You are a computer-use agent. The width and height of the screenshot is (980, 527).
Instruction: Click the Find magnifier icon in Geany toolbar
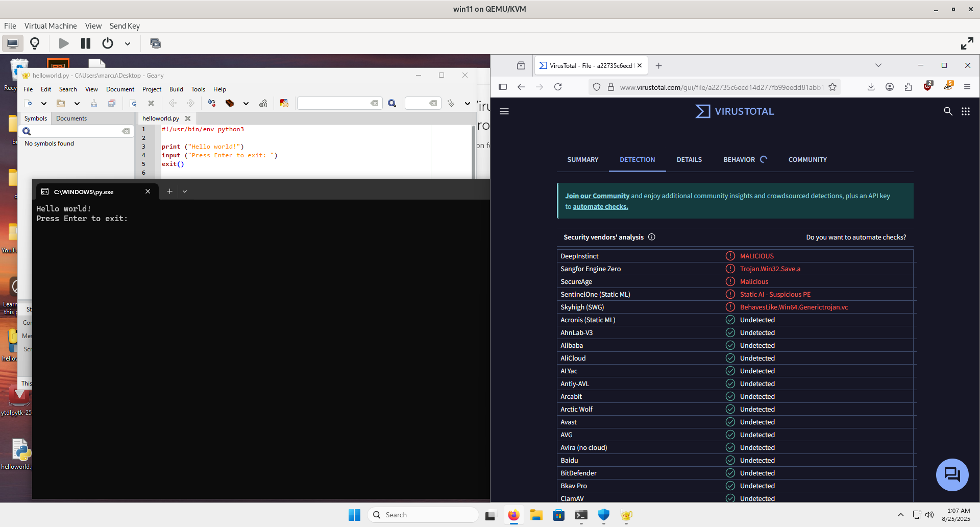[x=392, y=103]
